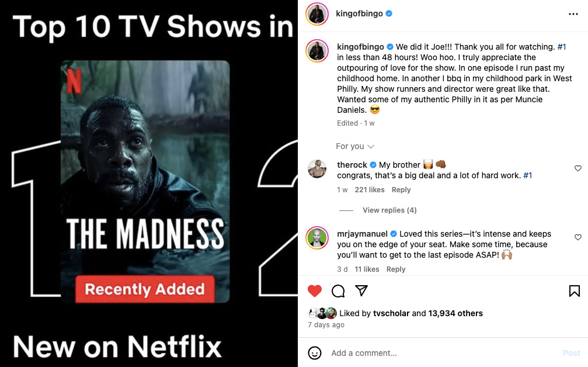Screen dimensions: 588x367
Task: Save post using the bookmark icon
Action: click(x=574, y=291)
